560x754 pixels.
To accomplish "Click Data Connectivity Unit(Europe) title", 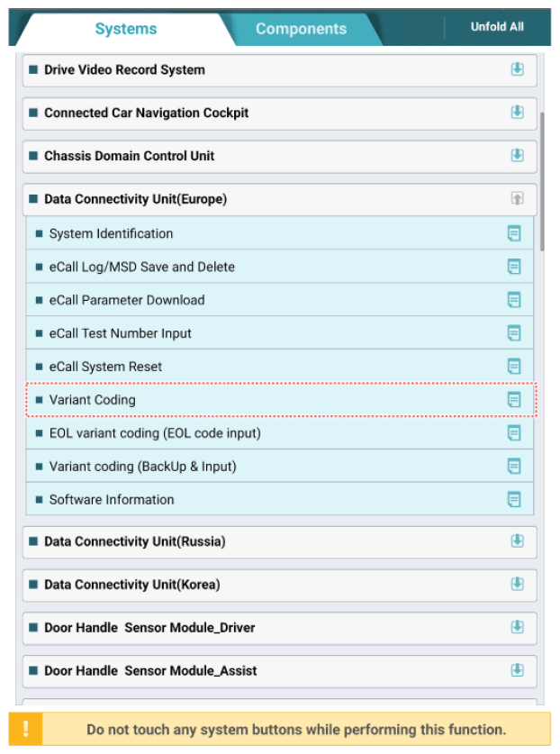I will pyautogui.click(x=136, y=199).
